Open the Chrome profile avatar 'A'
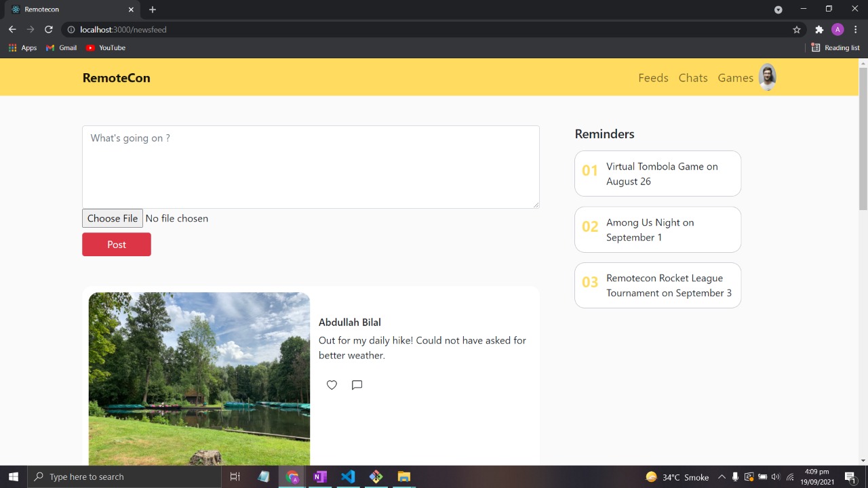The width and height of the screenshot is (868, 488). click(837, 30)
